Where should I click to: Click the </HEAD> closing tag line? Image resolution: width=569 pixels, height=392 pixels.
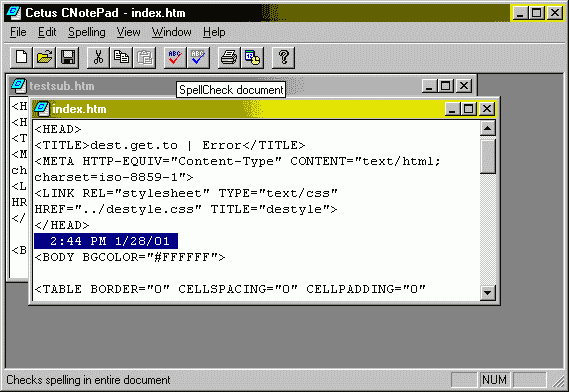(62, 225)
